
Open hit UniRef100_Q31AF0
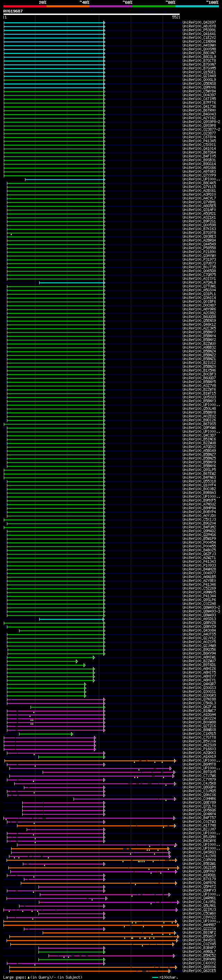coord(199,210)
